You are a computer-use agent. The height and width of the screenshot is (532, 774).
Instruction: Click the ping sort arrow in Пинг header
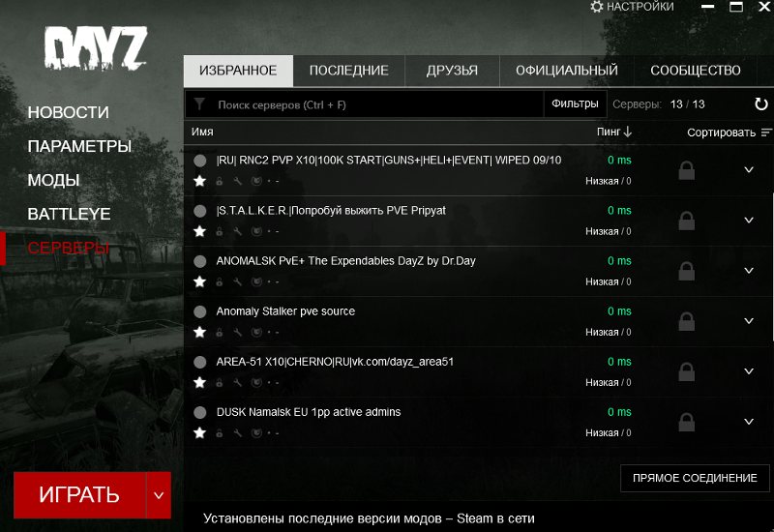click(x=628, y=132)
